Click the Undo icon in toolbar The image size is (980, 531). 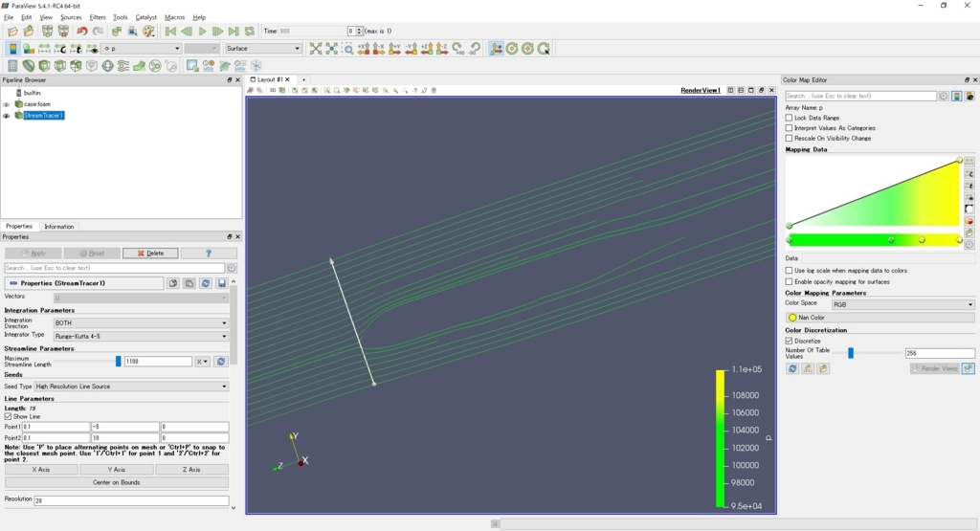coord(81,31)
